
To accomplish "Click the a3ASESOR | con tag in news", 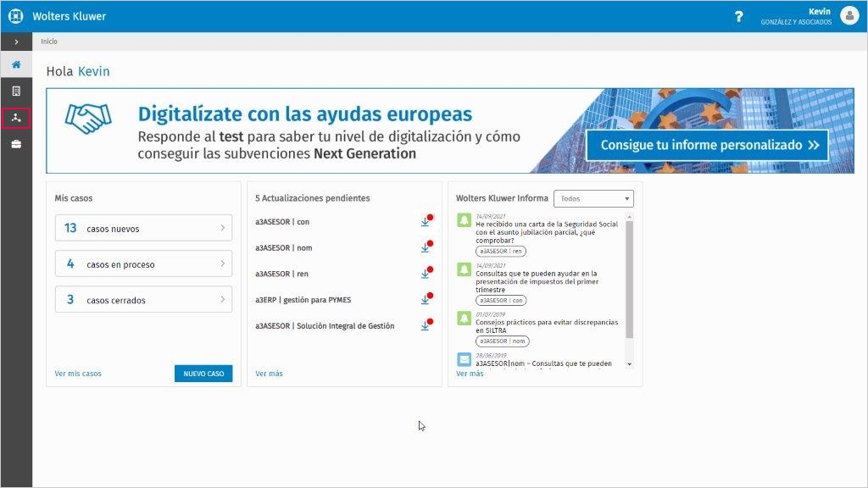I will click(501, 301).
